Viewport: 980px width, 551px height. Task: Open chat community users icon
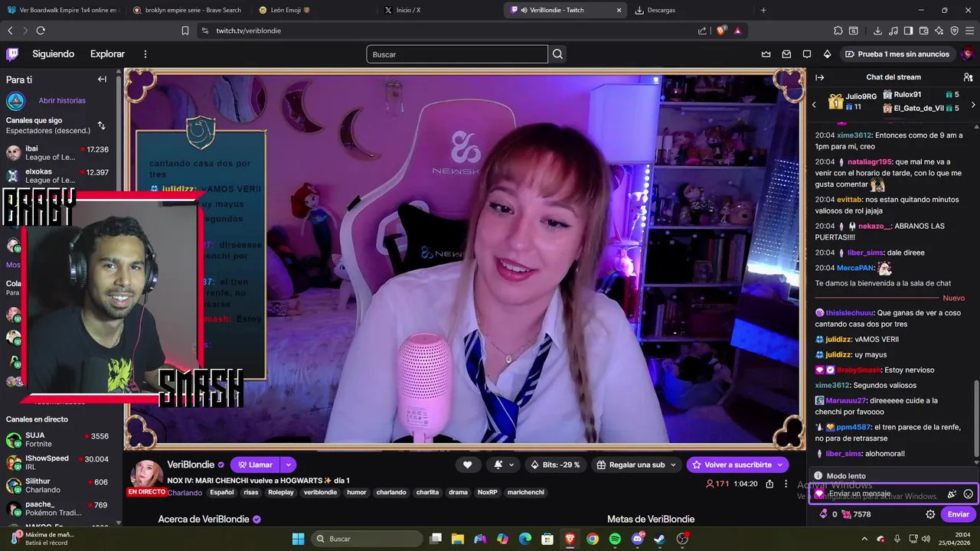point(968,77)
